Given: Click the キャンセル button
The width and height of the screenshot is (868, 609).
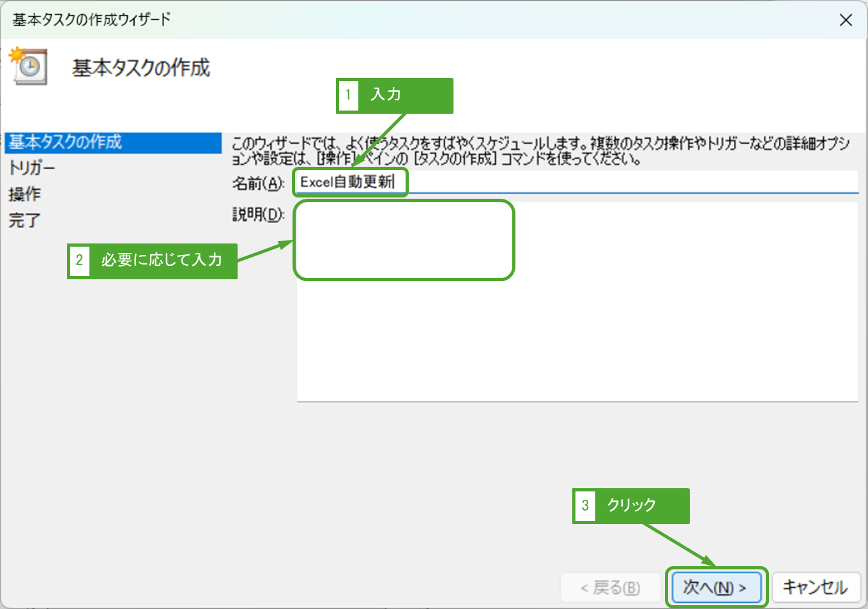Looking at the screenshot, I should pyautogui.click(x=815, y=587).
